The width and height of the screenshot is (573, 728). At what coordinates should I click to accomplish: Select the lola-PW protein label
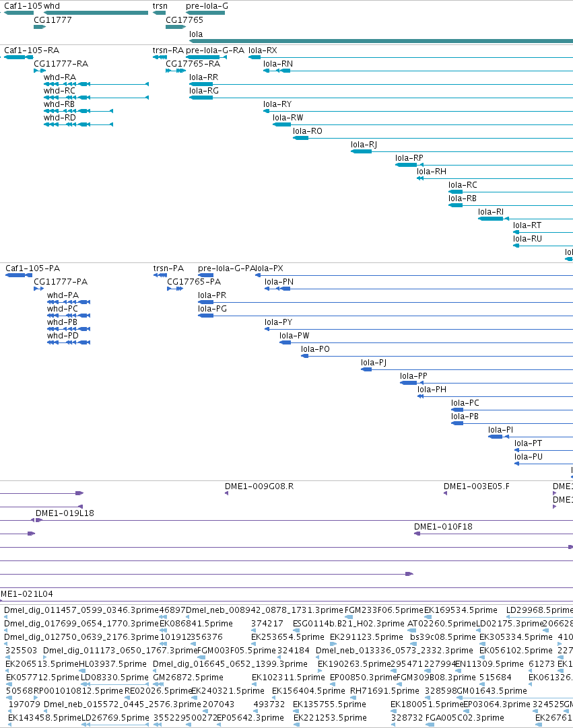pos(294,336)
